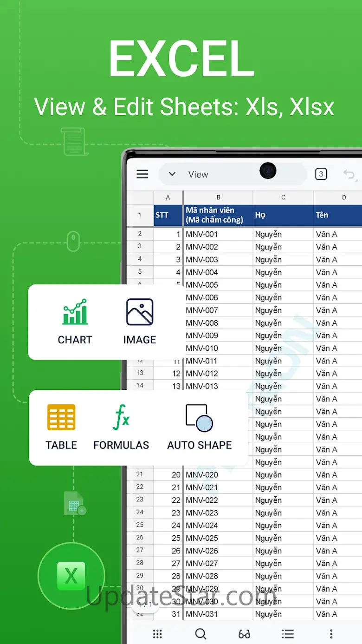Select row header 2
This screenshot has width=362, height=644.
pos(140,234)
